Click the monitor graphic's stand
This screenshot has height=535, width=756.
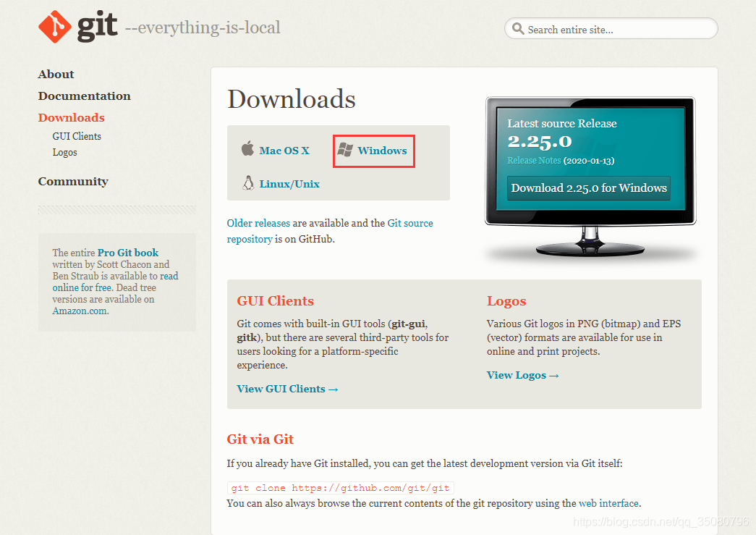(x=590, y=243)
